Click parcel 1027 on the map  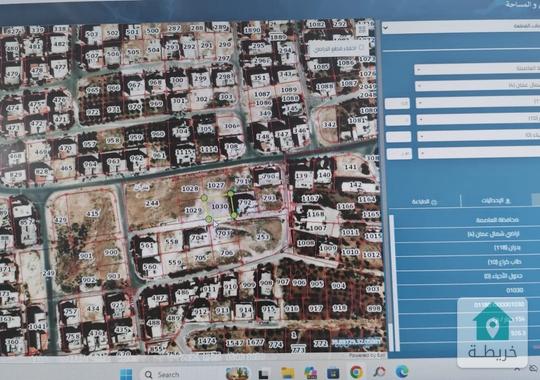216,185
